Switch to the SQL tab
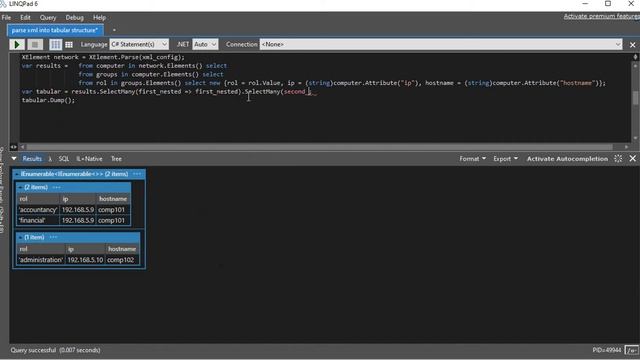Screen dimensions: 640x360 (64, 159)
